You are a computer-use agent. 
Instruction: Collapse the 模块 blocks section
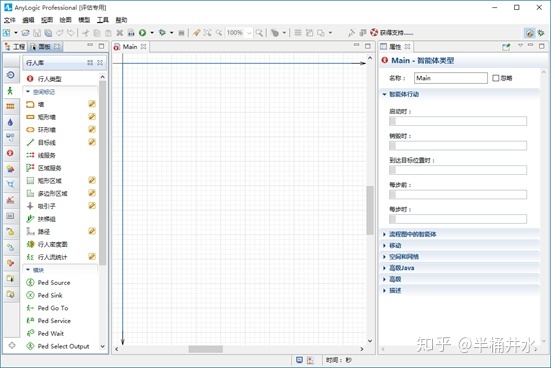28,270
